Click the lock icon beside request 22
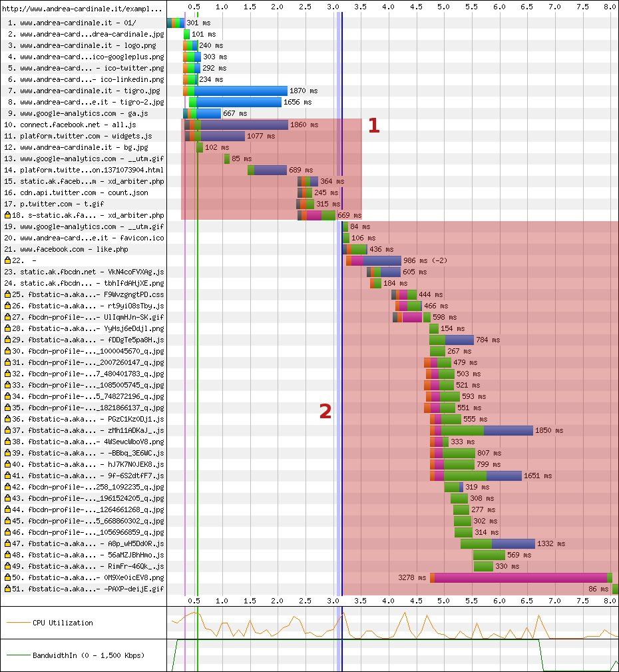This screenshot has width=619, height=672. [x=7, y=260]
